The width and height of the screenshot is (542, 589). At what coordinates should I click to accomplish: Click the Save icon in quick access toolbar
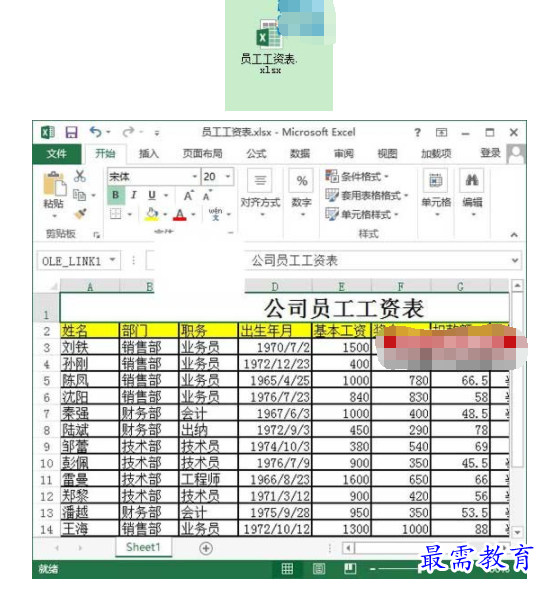[71, 132]
